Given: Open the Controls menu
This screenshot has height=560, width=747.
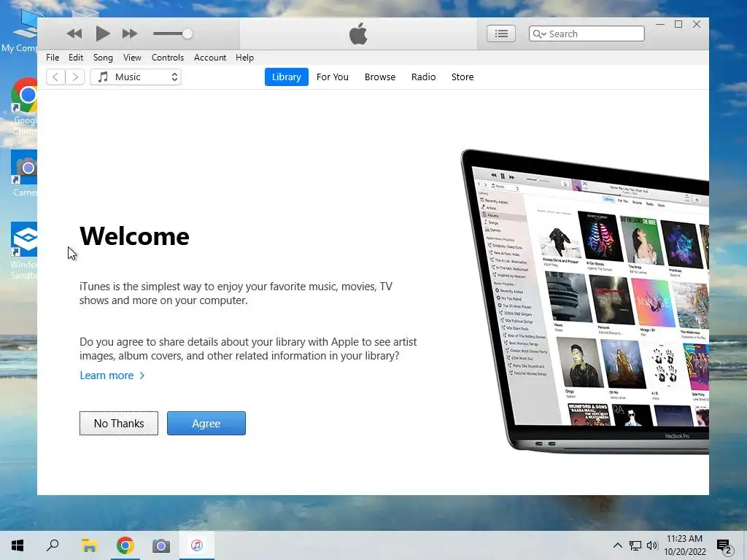Looking at the screenshot, I should (167, 57).
